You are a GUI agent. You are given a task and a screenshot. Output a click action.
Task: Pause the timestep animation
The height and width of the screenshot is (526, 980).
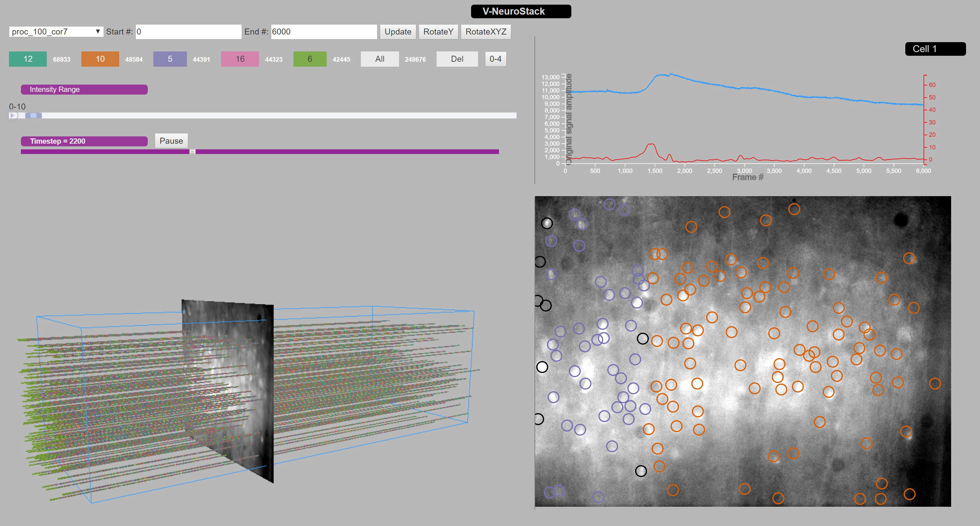pyautogui.click(x=171, y=141)
